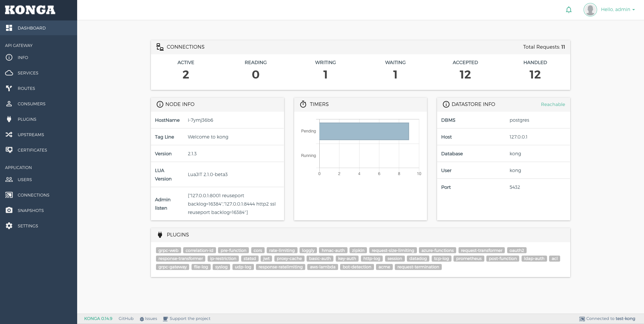Click the Timers stopwatch icon
This screenshot has height=324, width=644.
(303, 104)
